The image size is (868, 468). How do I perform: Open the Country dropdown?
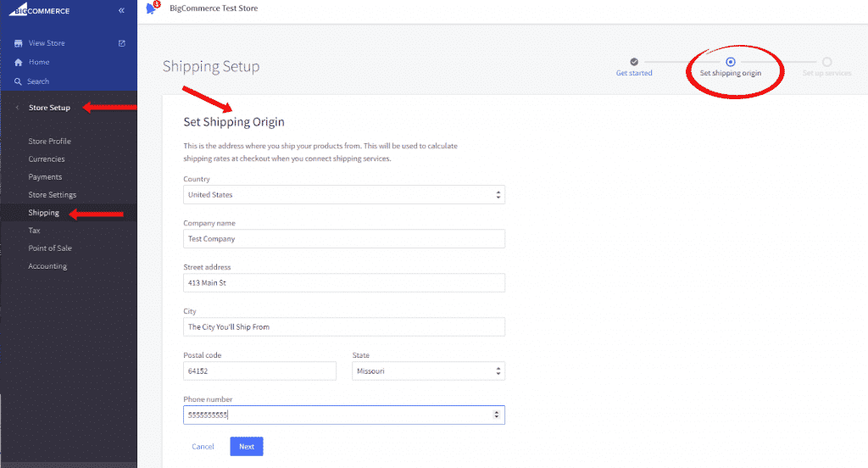click(344, 194)
